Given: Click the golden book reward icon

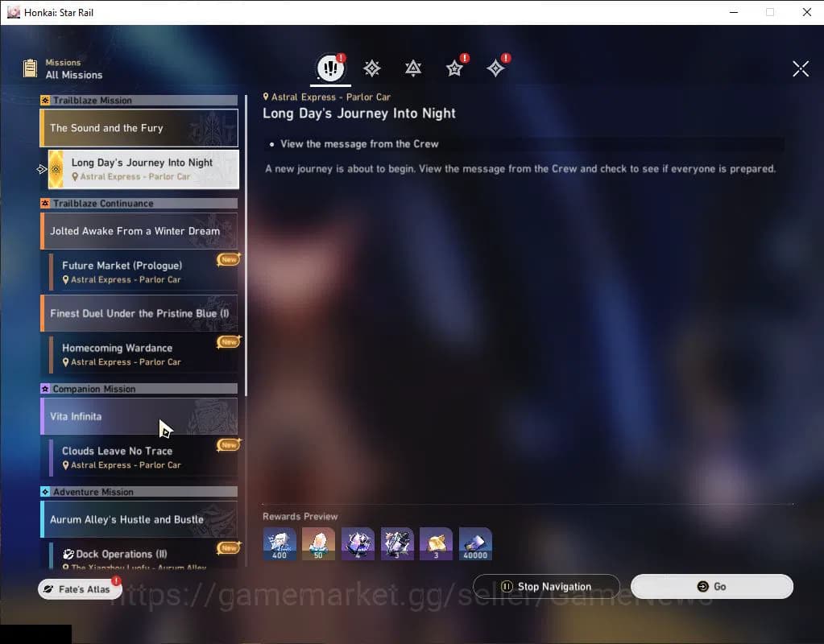Looking at the screenshot, I should [x=436, y=544].
